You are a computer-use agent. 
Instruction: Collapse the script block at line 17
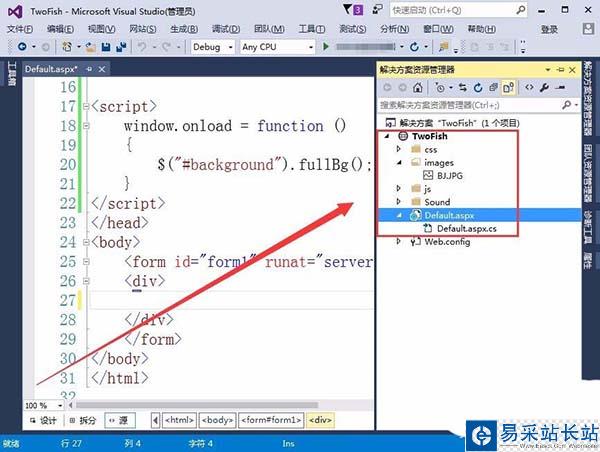click(x=86, y=106)
